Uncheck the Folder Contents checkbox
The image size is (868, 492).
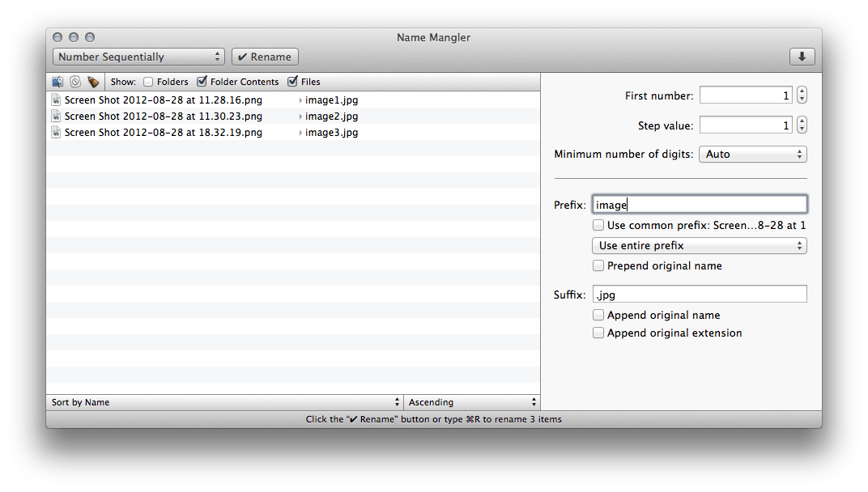pyautogui.click(x=202, y=82)
